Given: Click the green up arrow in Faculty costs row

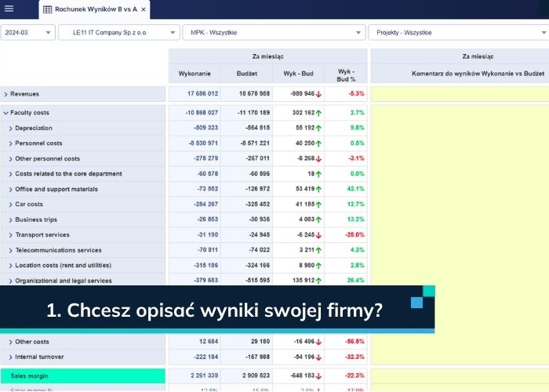Looking at the screenshot, I should (x=318, y=113).
